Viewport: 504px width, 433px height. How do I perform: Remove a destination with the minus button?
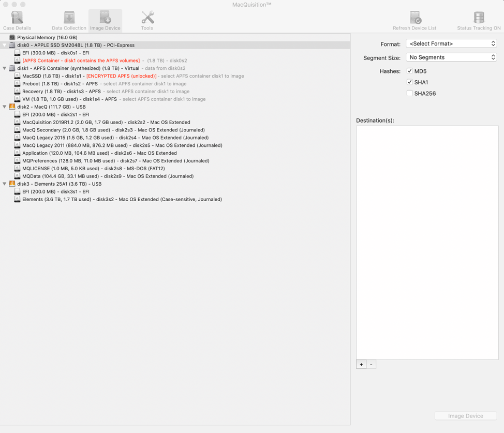pos(371,365)
